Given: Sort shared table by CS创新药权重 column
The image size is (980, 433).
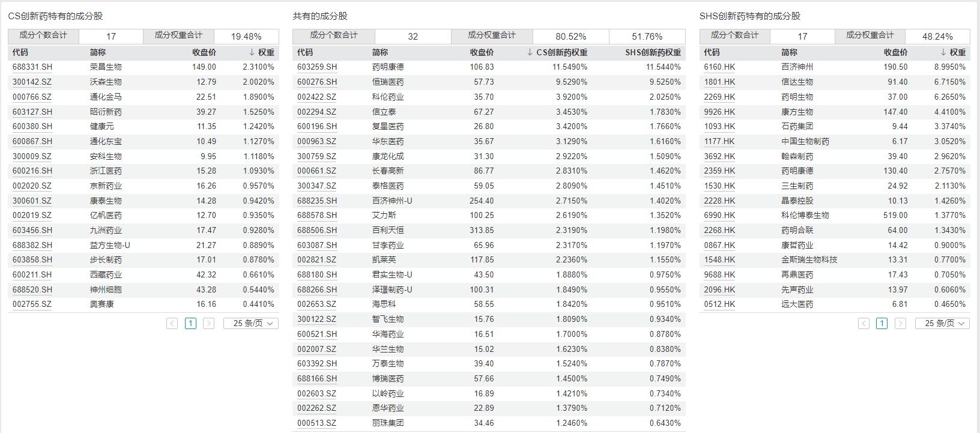Looking at the screenshot, I should (x=557, y=52).
